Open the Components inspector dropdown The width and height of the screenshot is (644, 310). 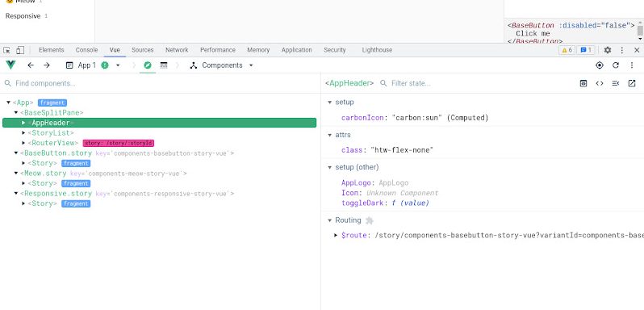coord(221,65)
